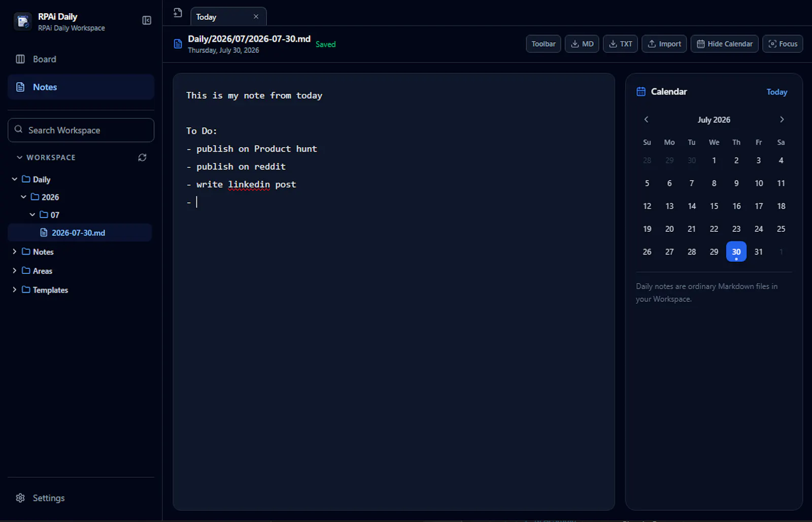This screenshot has height=522, width=812.
Task: Download note as MD
Action: click(x=582, y=44)
